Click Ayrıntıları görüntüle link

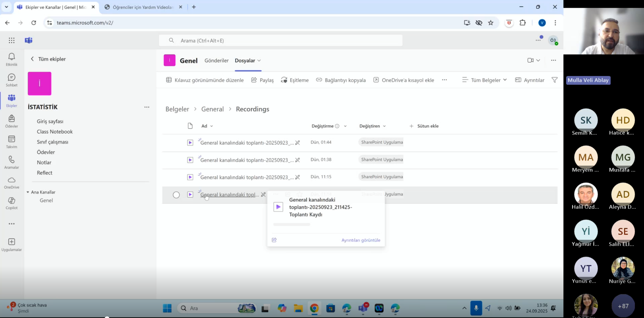[x=361, y=240]
